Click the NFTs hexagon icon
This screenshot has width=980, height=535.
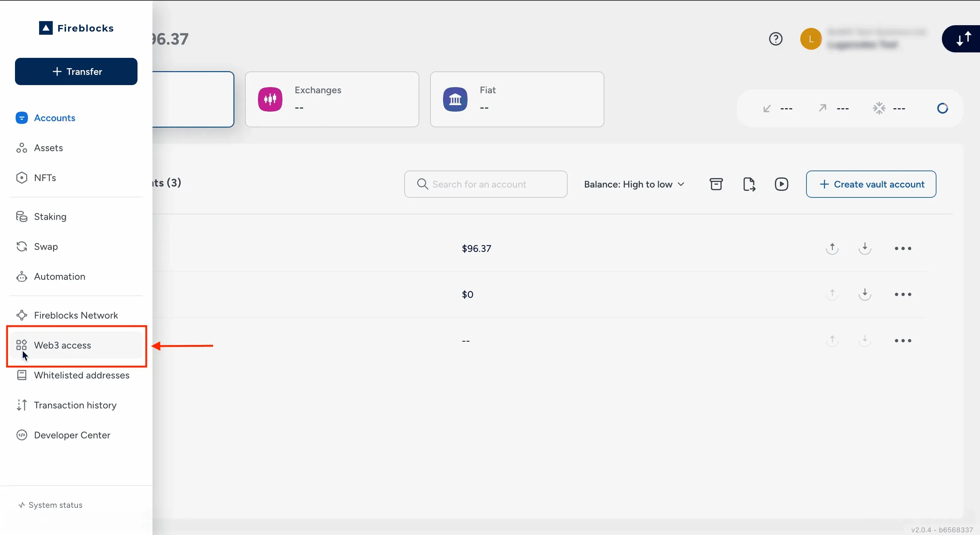[x=22, y=178]
